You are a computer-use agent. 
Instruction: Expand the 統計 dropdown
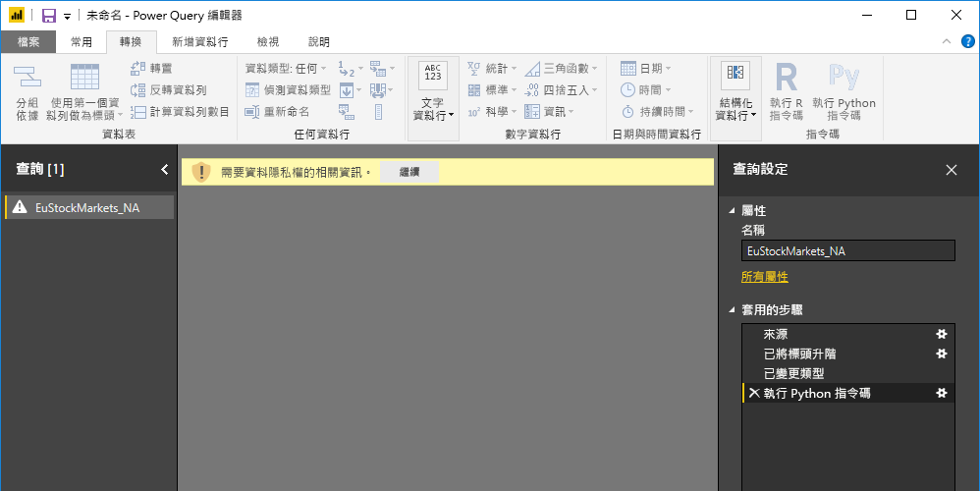[493, 68]
